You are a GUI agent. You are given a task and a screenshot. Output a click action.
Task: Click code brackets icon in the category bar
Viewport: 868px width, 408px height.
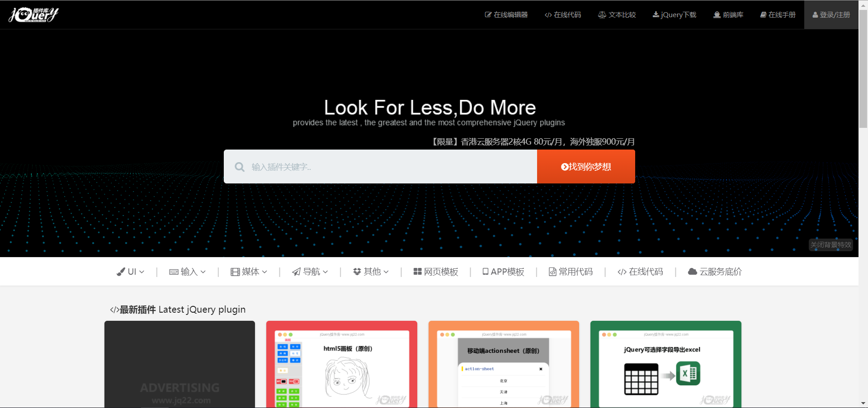622,272
